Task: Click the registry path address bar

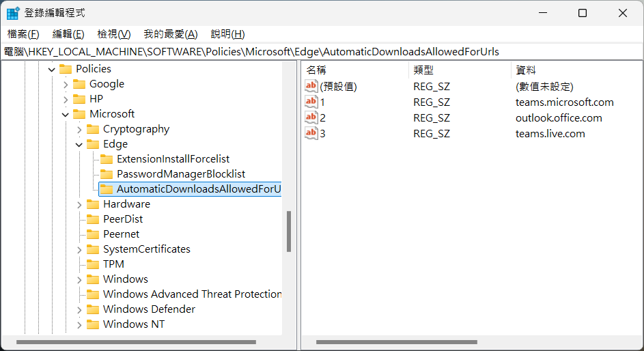Action: [321, 52]
